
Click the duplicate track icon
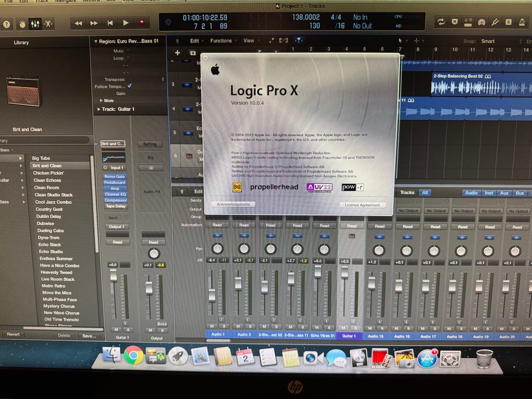pyautogui.click(x=193, y=53)
